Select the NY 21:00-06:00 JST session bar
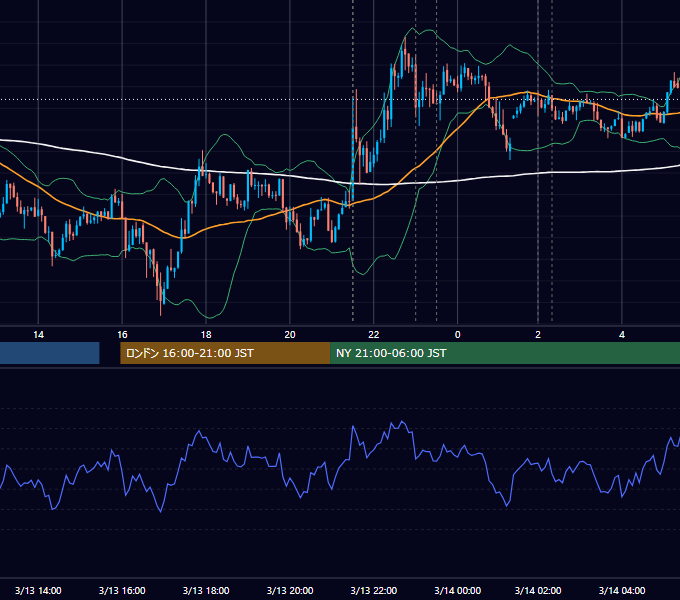 coord(505,353)
